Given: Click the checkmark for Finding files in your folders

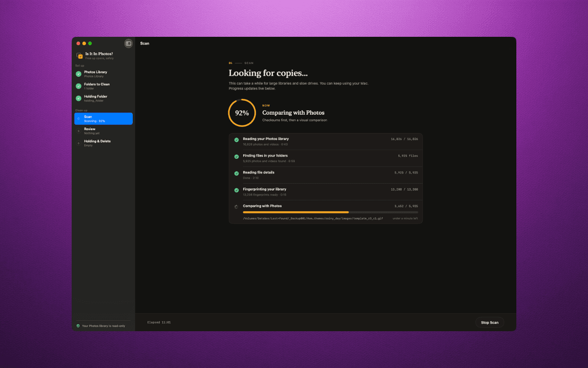Looking at the screenshot, I should click(x=237, y=156).
